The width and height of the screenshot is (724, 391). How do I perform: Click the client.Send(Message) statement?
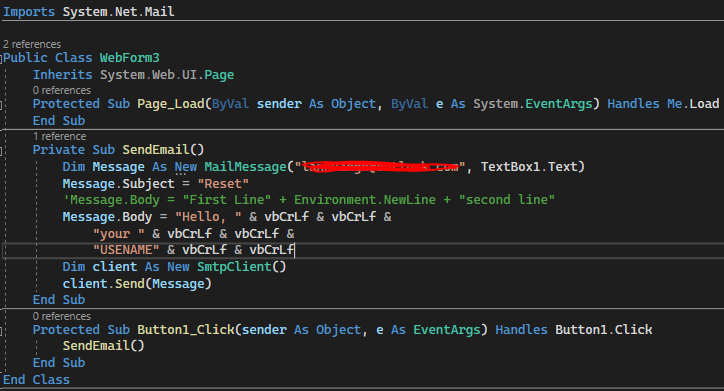pos(137,283)
